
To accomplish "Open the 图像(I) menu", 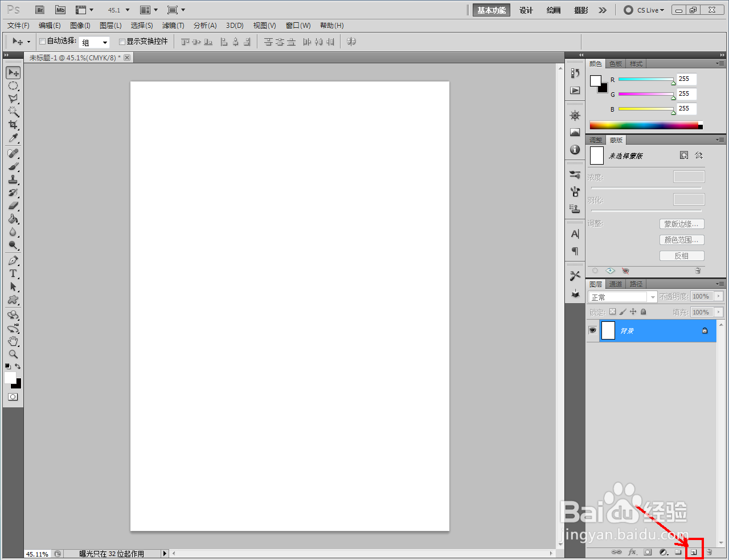I will (80, 26).
